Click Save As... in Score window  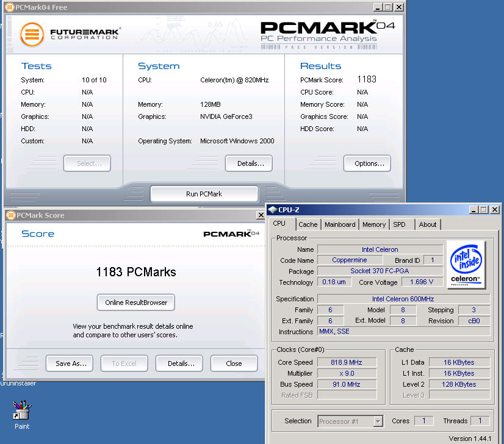(x=70, y=363)
